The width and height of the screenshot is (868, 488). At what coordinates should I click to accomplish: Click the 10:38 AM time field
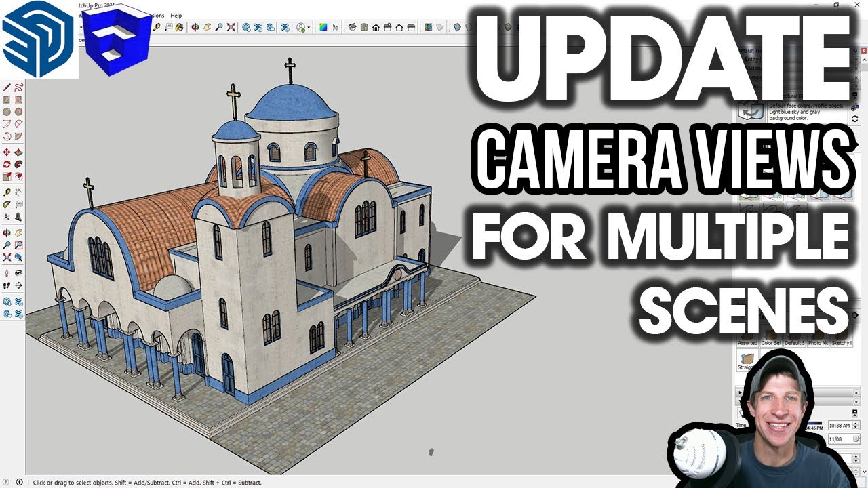pos(839,425)
